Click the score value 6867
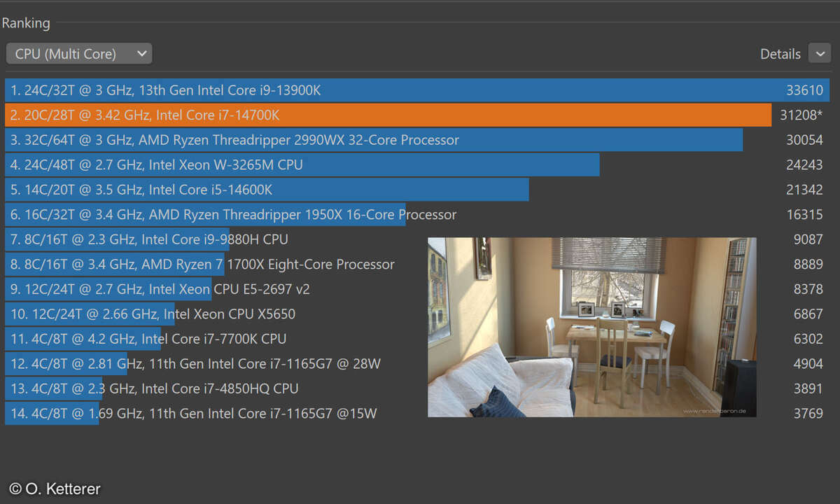This screenshot has height=504, width=840. (x=808, y=314)
